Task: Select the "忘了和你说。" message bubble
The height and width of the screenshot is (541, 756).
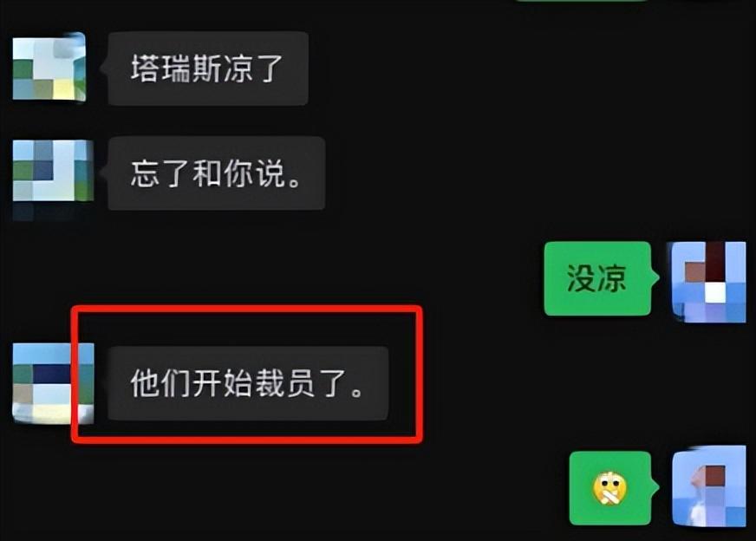Action: click(x=217, y=173)
